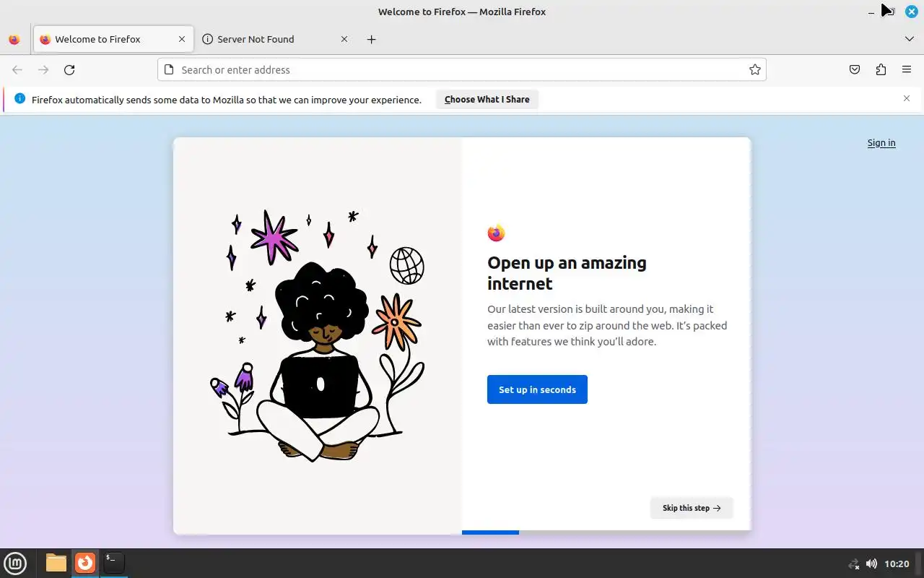The width and height of the screenshot is (924, 578).
Task: Click the Firefox View pinned icon
Action: pyautogui.click(x=14, y=40)
